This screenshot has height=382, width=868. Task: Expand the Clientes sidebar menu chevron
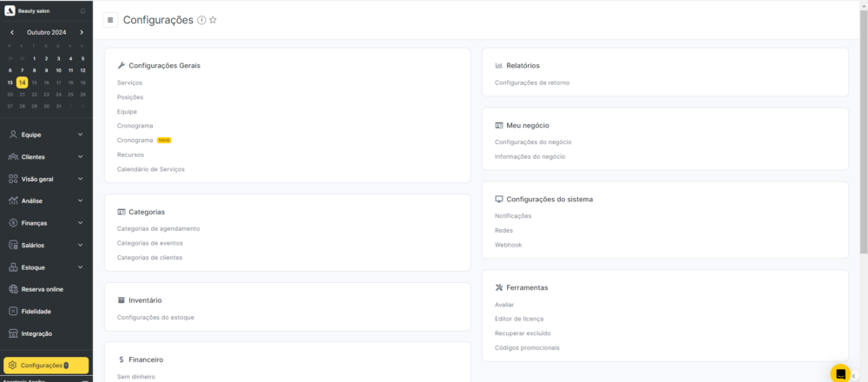pyautogui.click(x=80, y=156)
